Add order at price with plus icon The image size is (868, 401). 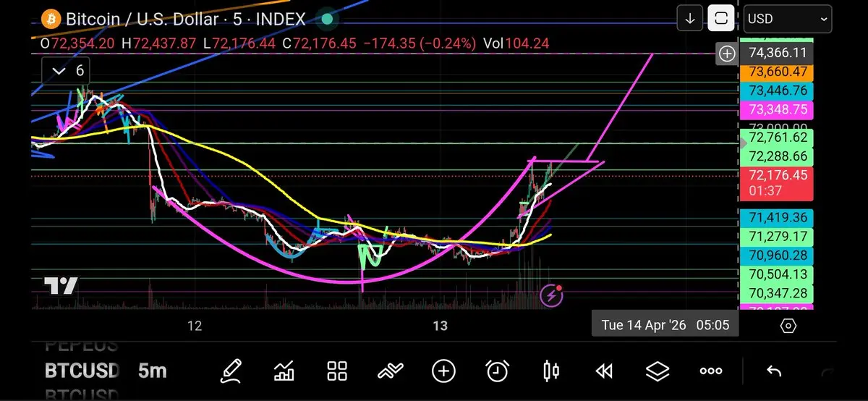[727, 53]
